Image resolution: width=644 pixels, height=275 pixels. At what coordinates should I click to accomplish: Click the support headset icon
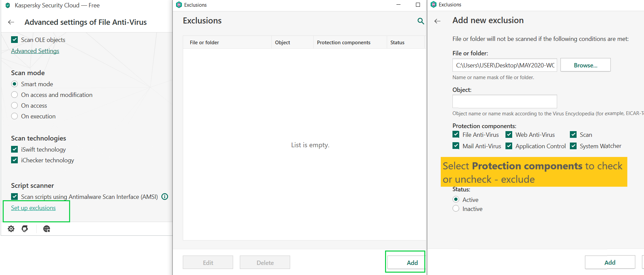[25, 229]
